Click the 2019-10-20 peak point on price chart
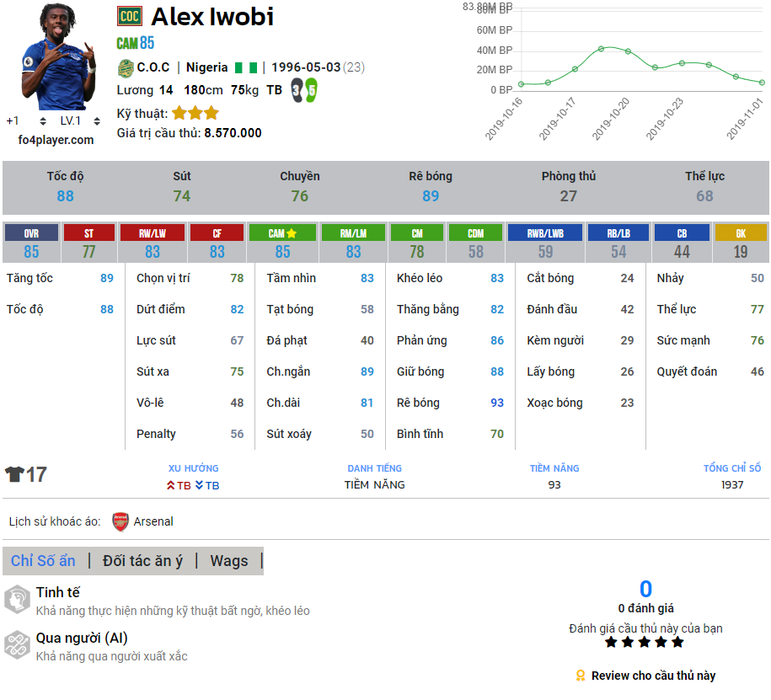This screenshot has width=771, height=700. [601, 48]
